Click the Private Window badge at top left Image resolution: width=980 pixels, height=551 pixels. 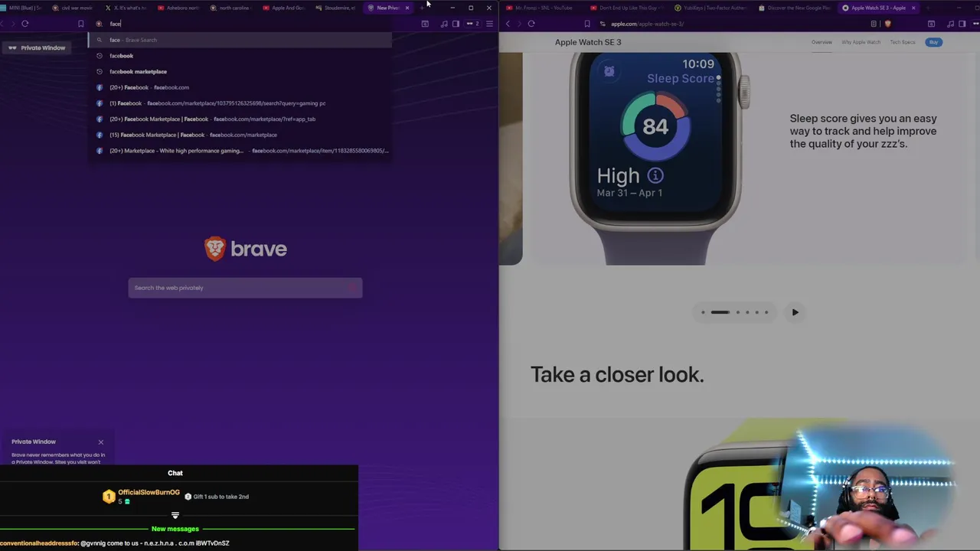point(36,47)
